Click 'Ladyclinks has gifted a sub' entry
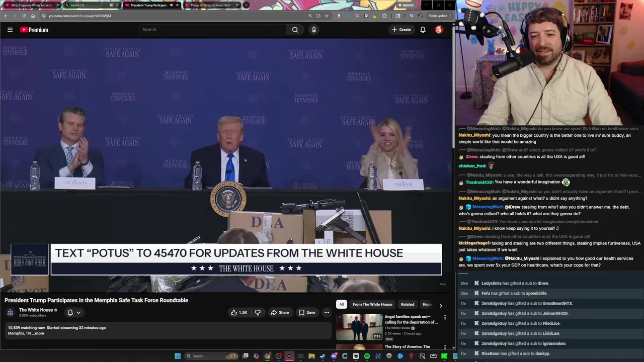The width and height of the screenshot is (644, 362). click(x=515, y=284)
